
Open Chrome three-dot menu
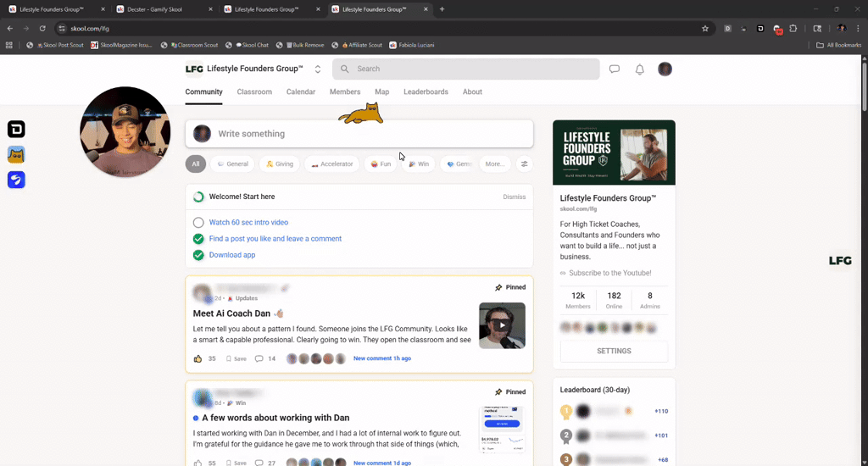(x=858, y=28)
